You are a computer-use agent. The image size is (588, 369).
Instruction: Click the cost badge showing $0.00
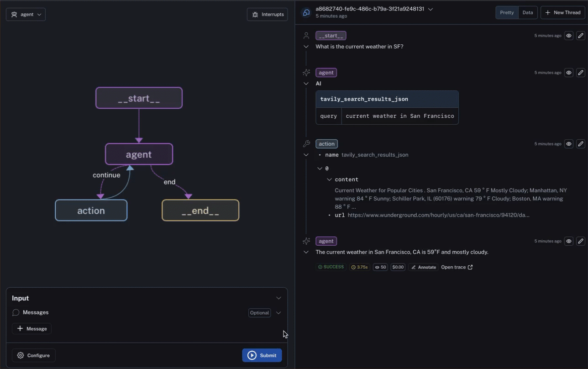(x=398, y=267)
